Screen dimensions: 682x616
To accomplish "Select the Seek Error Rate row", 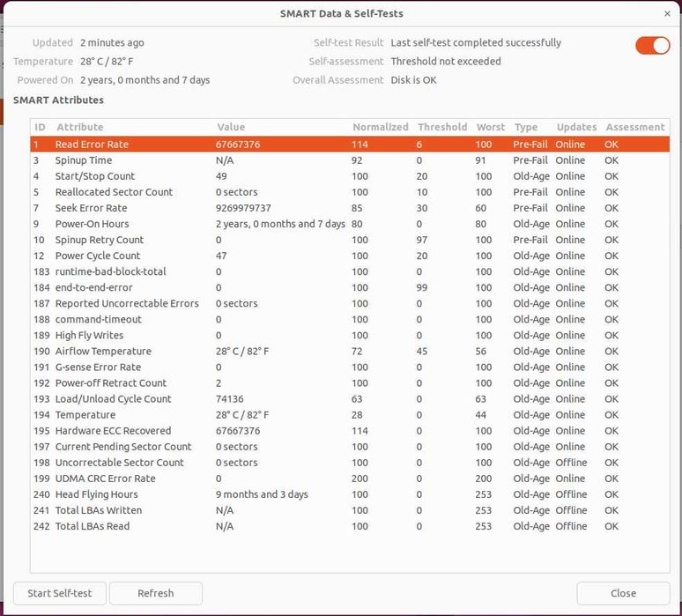I will (x=350, y=208).
